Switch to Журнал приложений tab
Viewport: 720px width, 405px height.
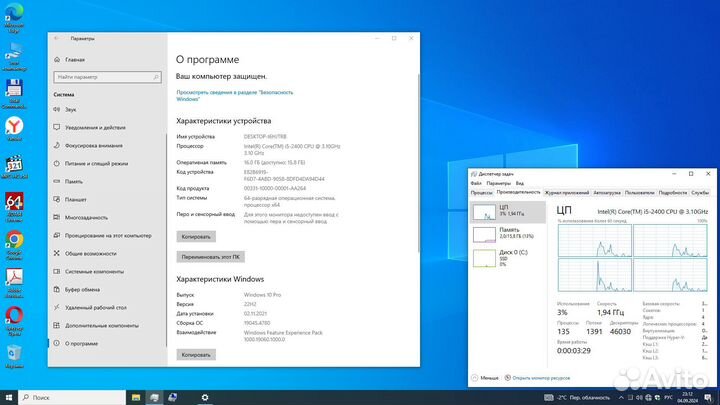[x=567, y=193]
